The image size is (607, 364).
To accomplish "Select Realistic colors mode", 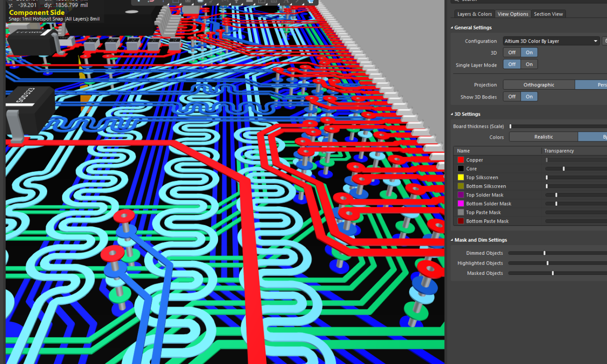I will [x=543, y=136].
